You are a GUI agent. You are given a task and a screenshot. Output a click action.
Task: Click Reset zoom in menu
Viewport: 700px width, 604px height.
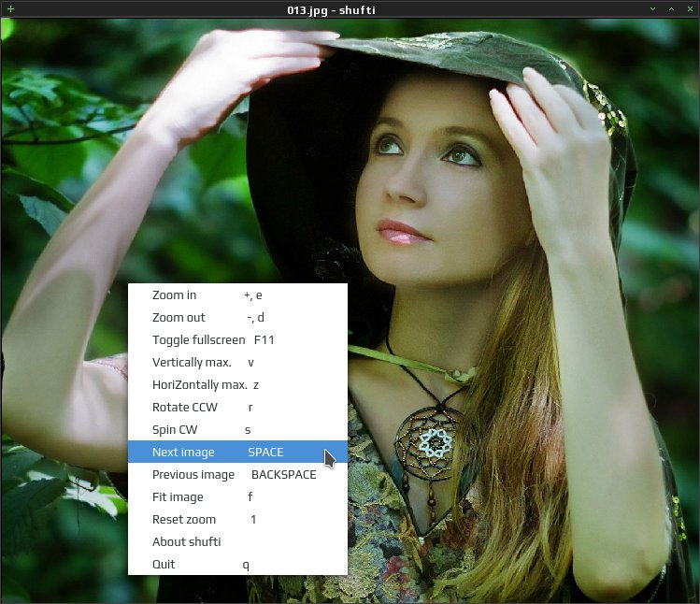(x=237, y=519)
